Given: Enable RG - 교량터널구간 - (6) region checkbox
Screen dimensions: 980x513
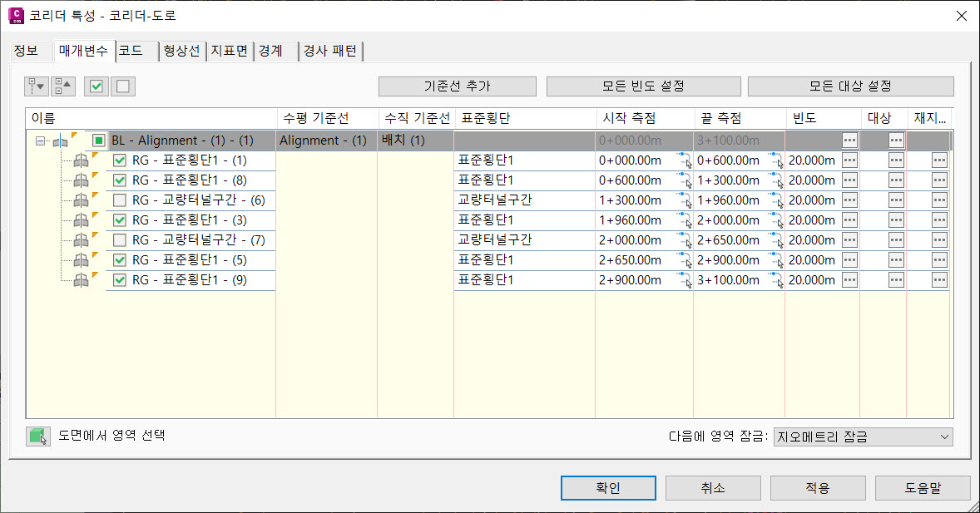Looking at the screenshot, I should click(x=120, y=200).
